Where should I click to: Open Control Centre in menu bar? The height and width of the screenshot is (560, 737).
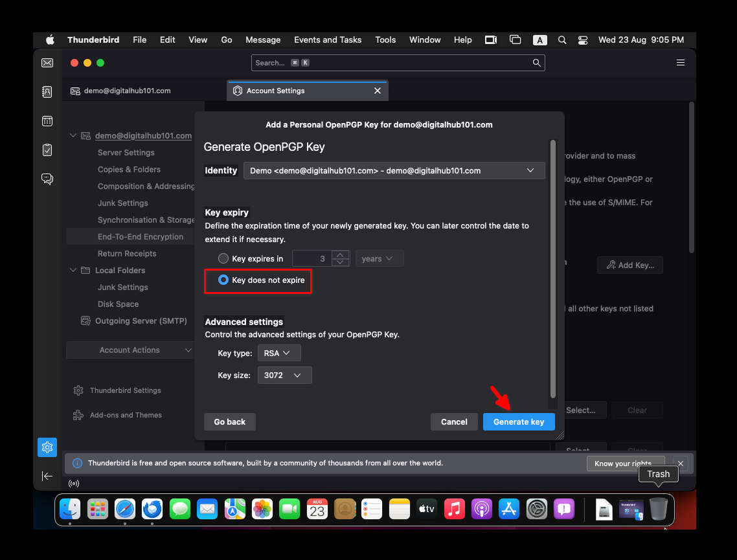tap(583, 40)
